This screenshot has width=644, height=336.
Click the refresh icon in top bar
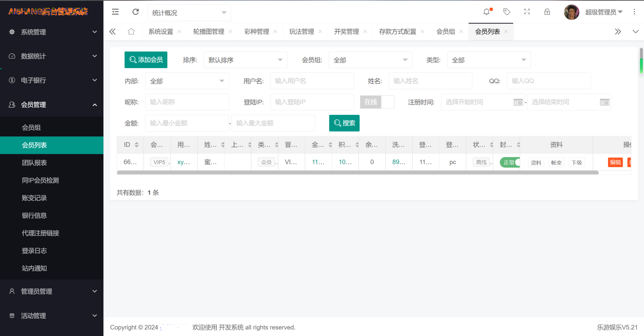click(136, 12)
